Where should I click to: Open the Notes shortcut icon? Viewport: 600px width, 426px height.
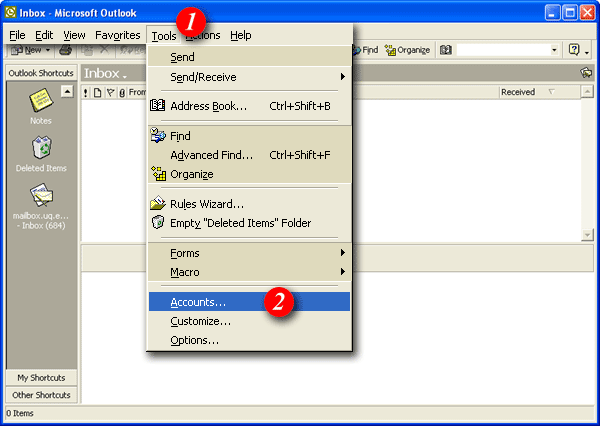pos(40,102)
